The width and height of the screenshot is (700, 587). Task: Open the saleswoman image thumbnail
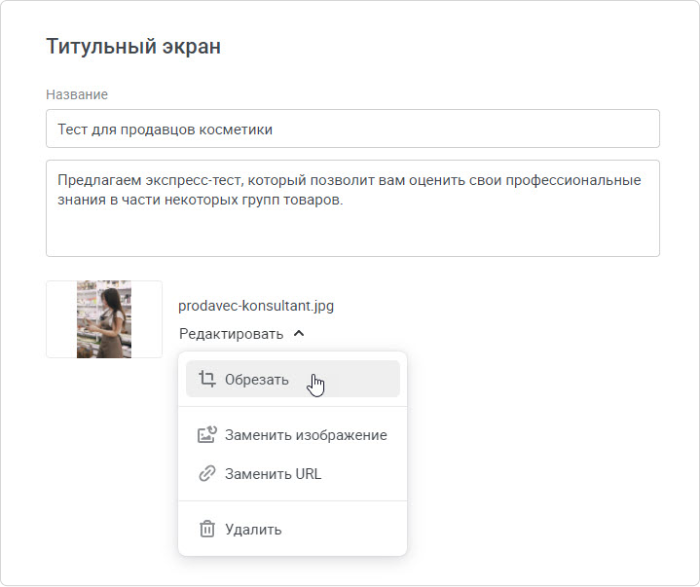104,319
